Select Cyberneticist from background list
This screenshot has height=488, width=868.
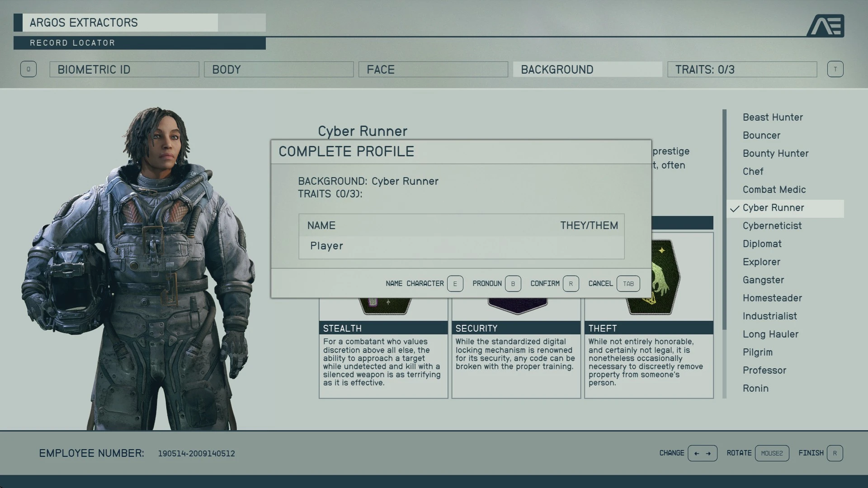[x=772, y=225]
